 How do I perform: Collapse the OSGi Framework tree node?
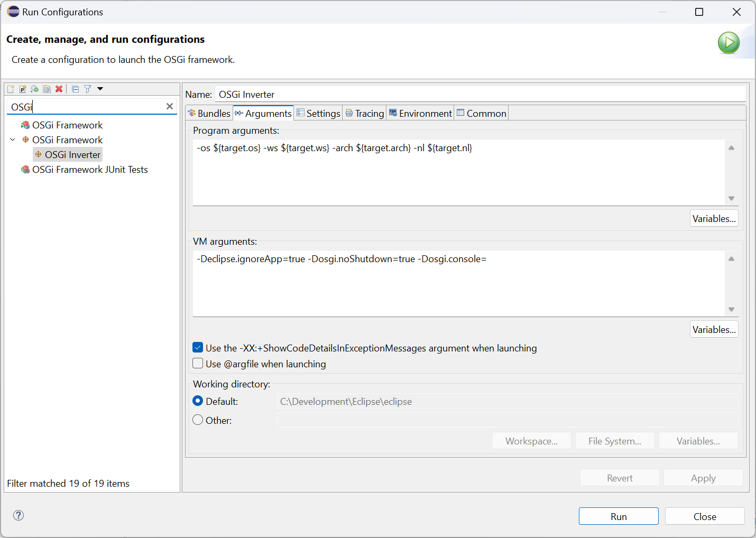tap(13, 140)
